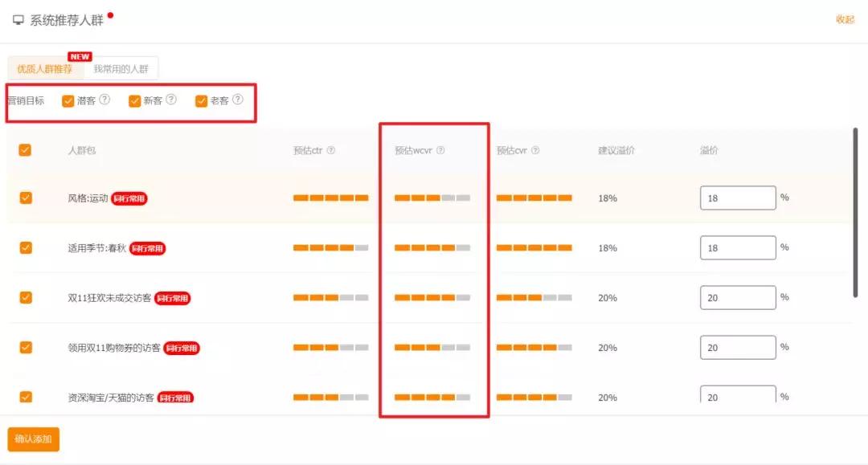Click the monitor icon beside 系统推荐人群
Viewport: 868px width, 465px height.
[18, 20]
